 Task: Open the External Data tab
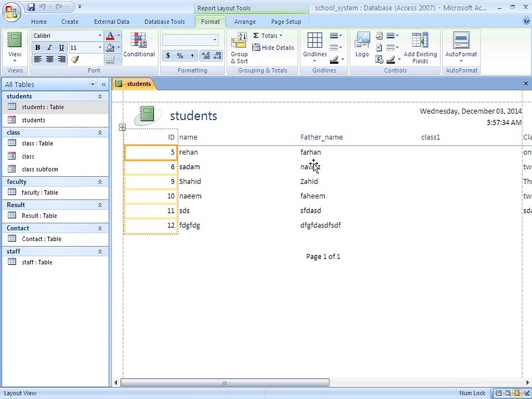click(111, 22)
